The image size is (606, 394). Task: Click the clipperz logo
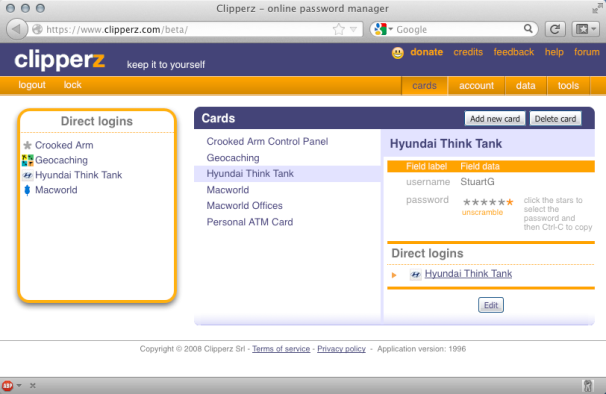click(x=60, y=60)
